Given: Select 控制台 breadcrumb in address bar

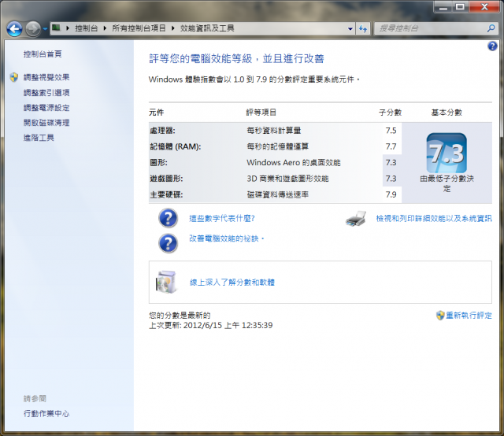Looking at the screenshot, I should (86, 28).
